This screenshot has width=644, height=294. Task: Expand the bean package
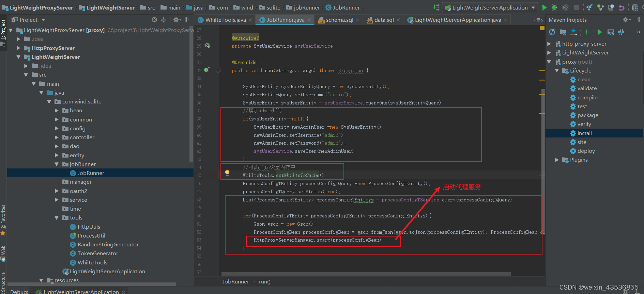[57, 110]
